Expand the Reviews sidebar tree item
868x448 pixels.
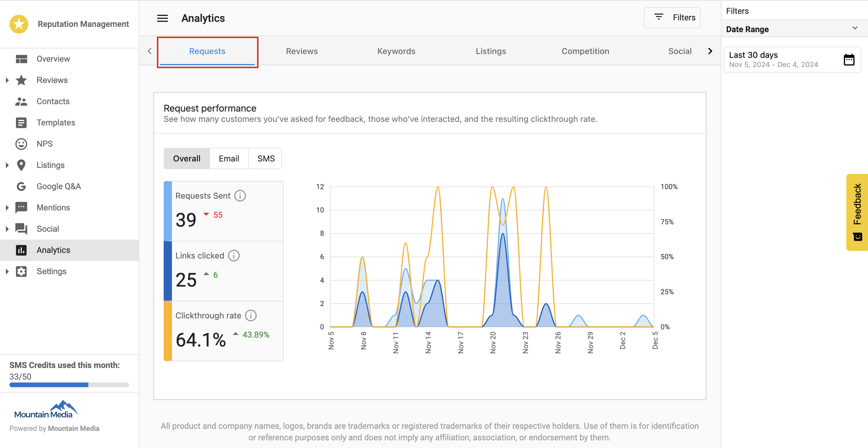(7, 81)
